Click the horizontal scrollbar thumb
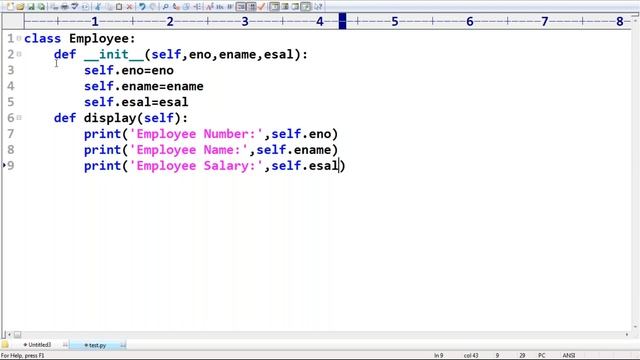Viewport: 640px width, 360px height. 18,335
